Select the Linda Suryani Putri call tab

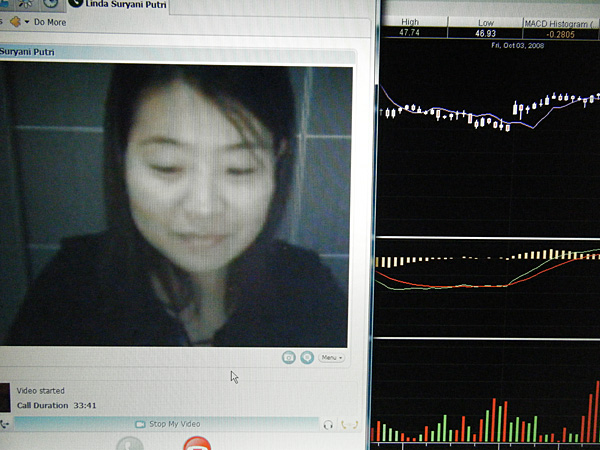pyautogui.click(x=117, y=5)
